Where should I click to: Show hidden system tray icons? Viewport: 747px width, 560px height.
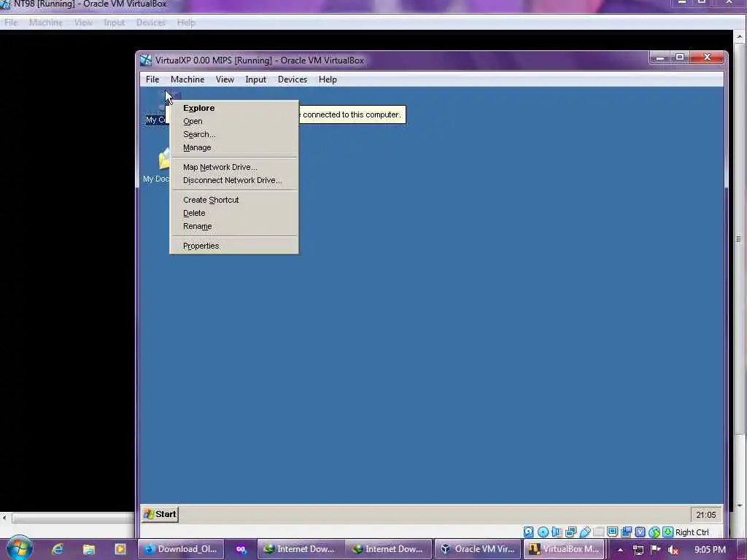pyautogui.click(x=620, y=550)
